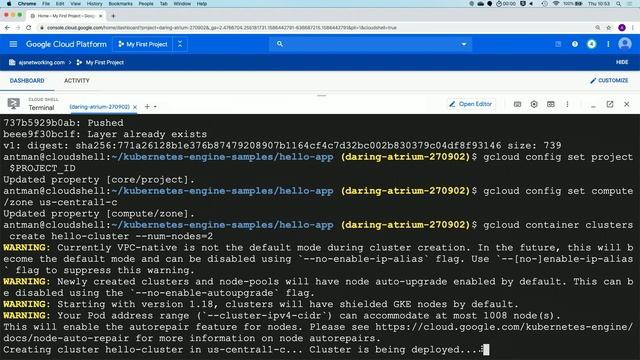Open the My First Project selector
This screenshot has width=640, height=360.
pos(142,44)
